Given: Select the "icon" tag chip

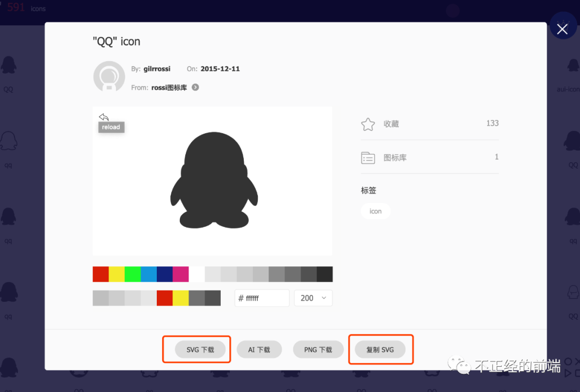Looking at the screenshot, I should pos(375,211).
